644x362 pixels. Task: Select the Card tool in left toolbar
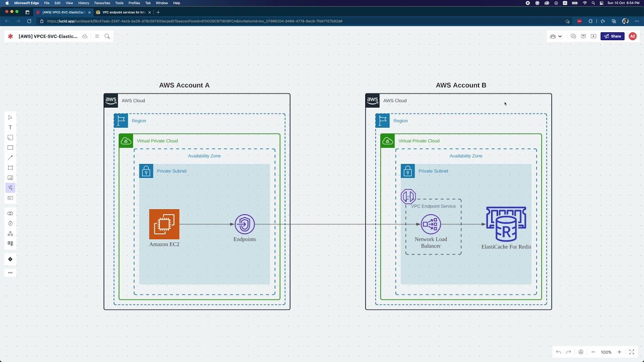10,198
